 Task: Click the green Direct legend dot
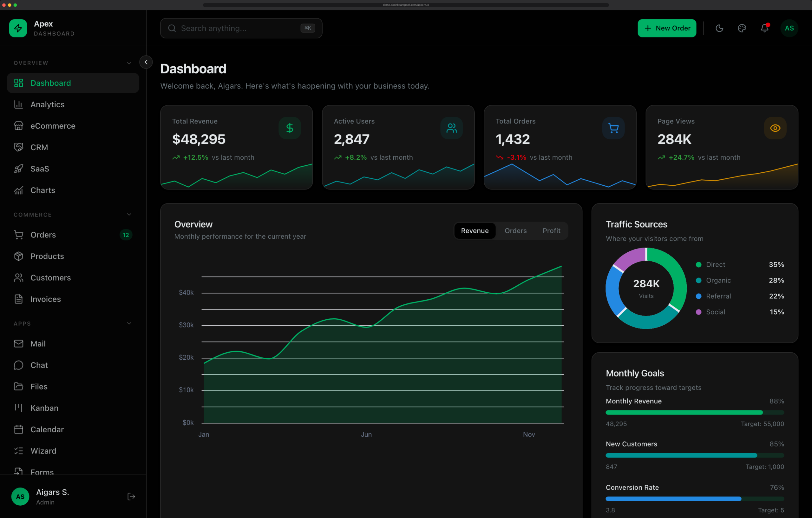(699, 265)
